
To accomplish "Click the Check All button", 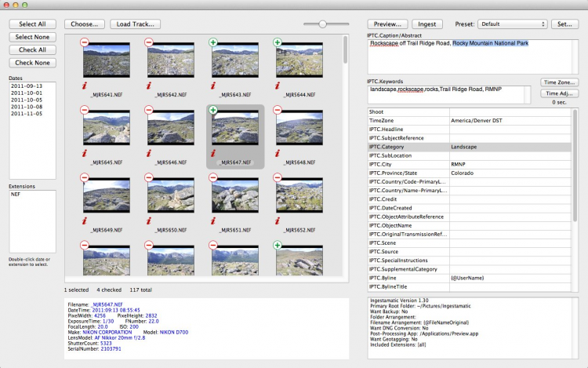I will coord(33,50).
